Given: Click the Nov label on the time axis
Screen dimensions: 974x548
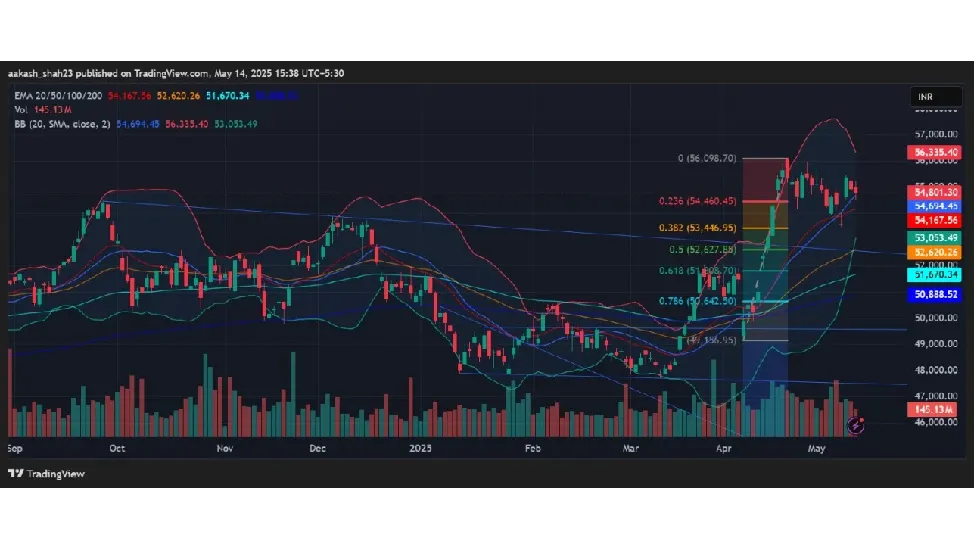Looking at the screenshot, I should (225, 448).
